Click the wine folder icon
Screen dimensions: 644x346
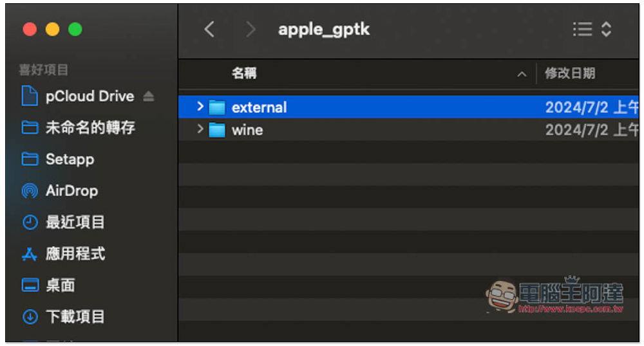click(x=217, y=130)
